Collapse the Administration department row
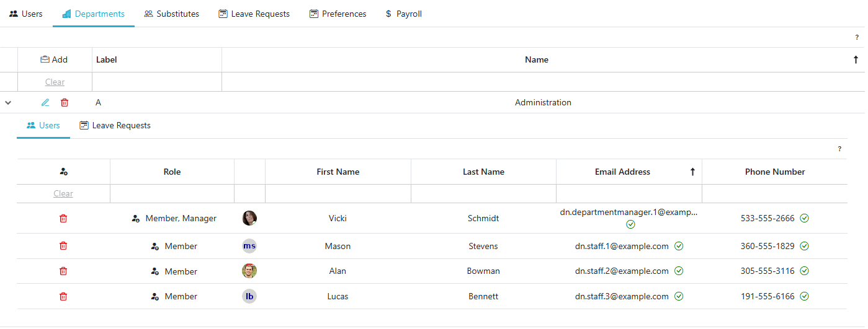The image size is (868, 329). pyautogui.click(x=8, y=103)
